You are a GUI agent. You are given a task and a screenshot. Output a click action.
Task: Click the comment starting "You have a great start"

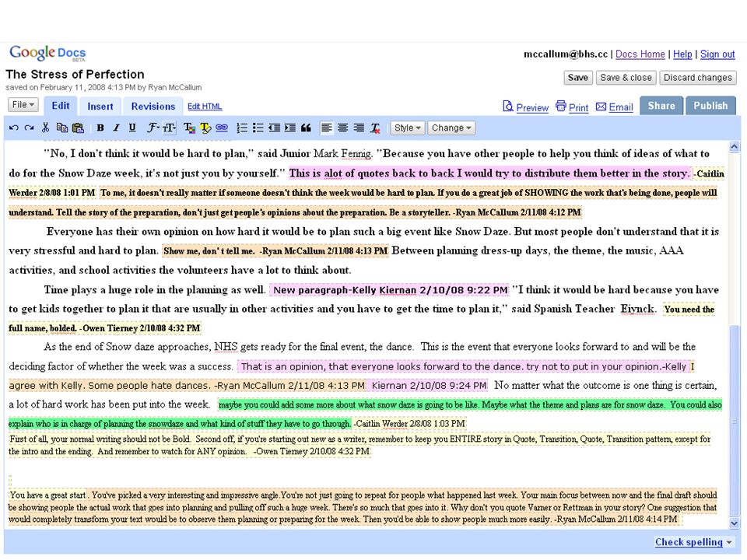pyautogui.click(x=363, y=507)
